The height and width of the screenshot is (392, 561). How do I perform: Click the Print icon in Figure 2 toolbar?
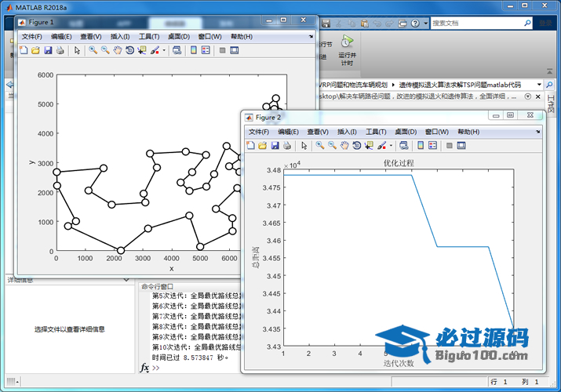tap(287, 145)
